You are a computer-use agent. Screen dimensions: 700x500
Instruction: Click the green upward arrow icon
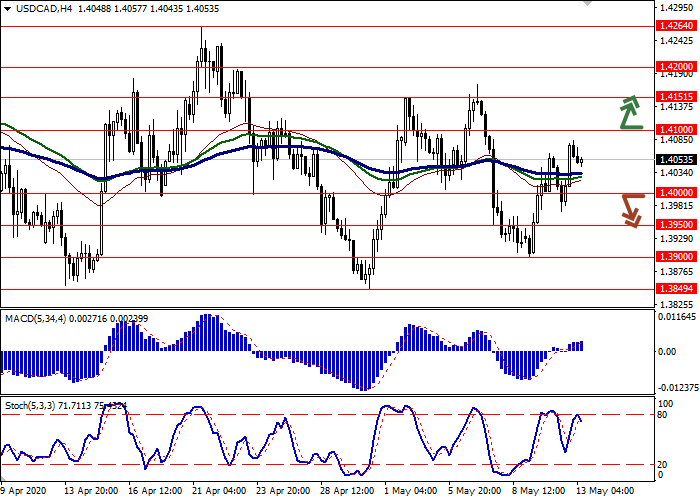[x=629, y=112]
